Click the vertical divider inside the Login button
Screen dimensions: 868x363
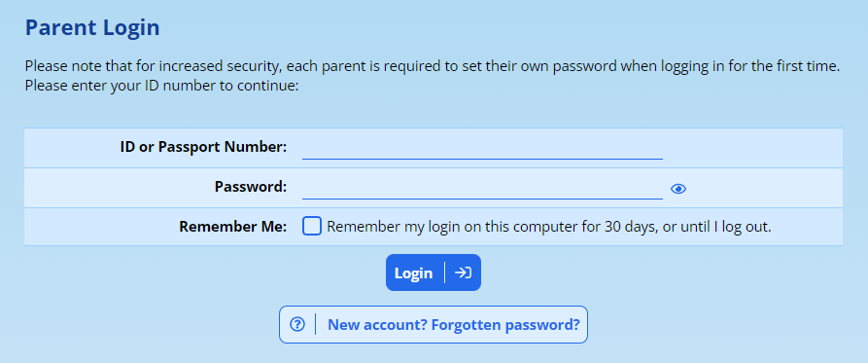click(x=444, y=272)
